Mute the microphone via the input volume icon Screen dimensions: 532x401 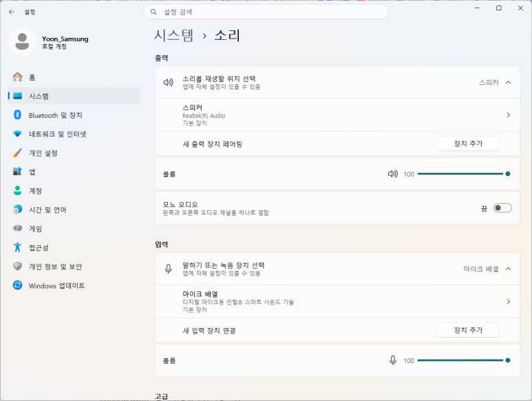393,360
